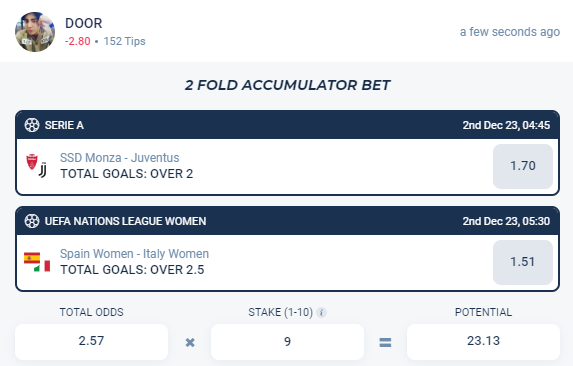Screen dimensions: 573x366
Task: Click the SSD Monza club crest icon
Action: tap(32, 162)
